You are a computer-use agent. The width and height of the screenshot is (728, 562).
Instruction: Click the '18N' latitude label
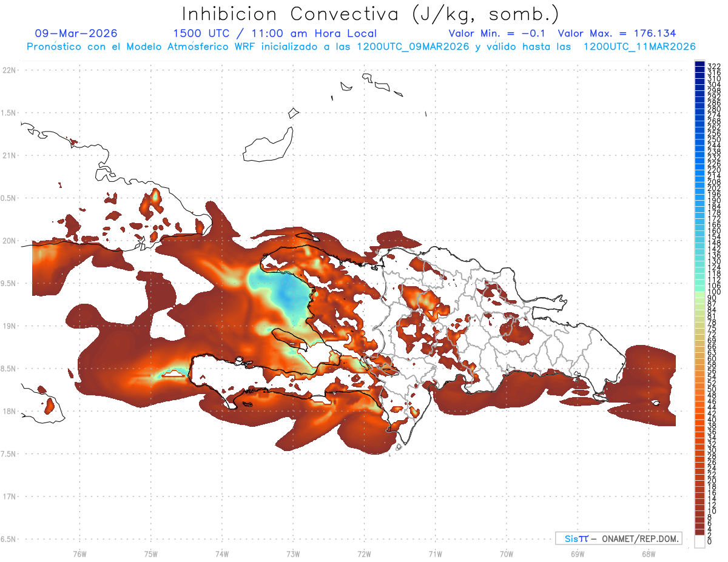(x=9, y=411)
